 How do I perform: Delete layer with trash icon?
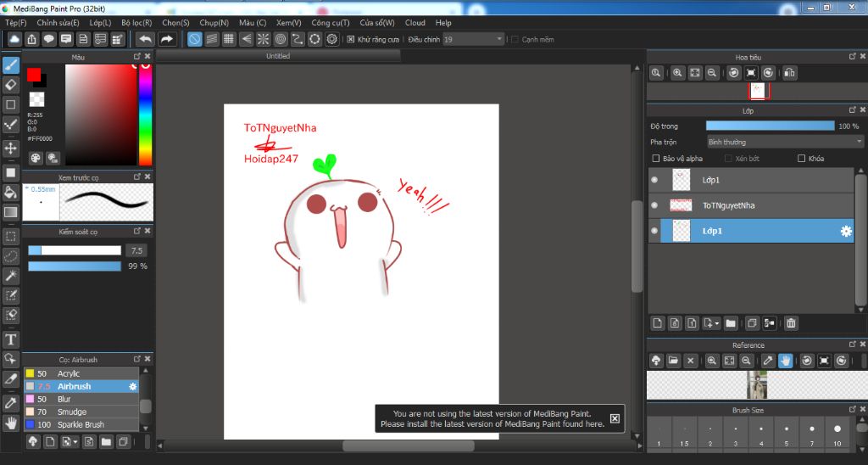coord(791,323)
